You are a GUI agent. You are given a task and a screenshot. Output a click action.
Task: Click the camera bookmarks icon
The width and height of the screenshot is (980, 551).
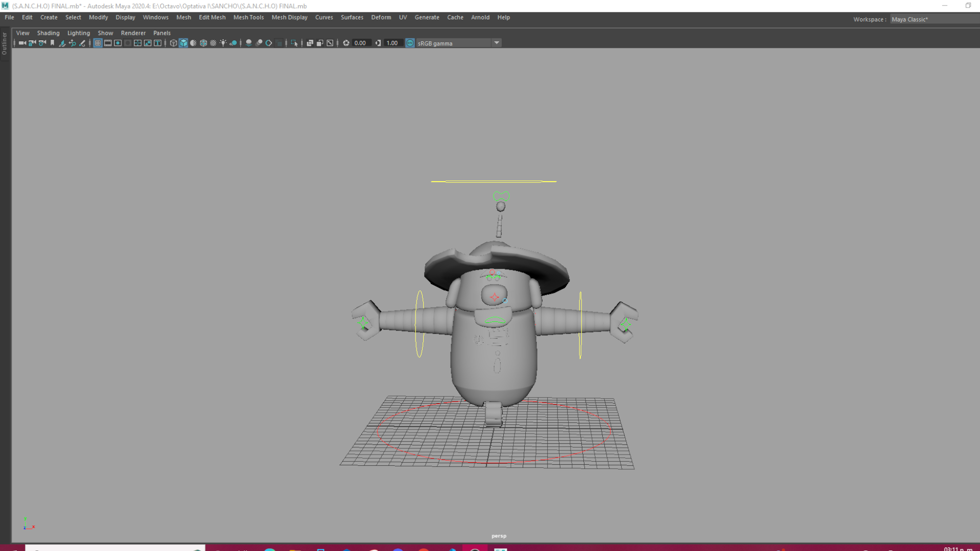tap(52, 43)
